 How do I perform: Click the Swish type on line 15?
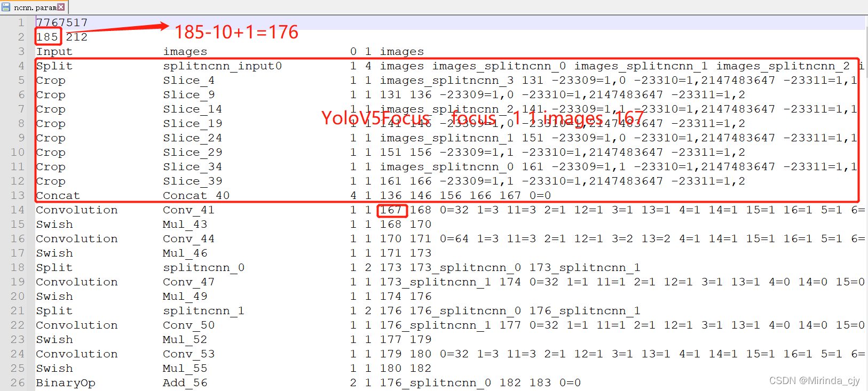[54, 224]
